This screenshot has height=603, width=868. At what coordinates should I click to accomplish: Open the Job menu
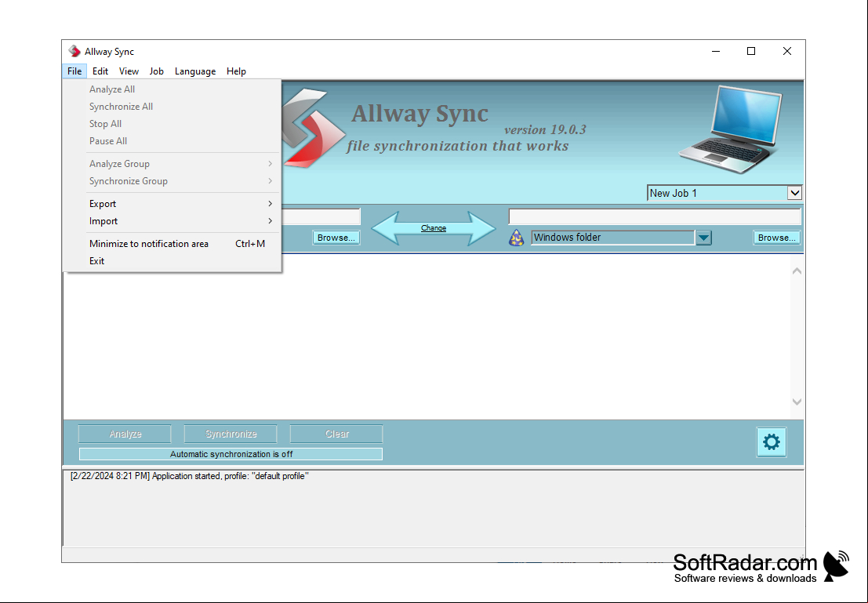tap(157, 71)
